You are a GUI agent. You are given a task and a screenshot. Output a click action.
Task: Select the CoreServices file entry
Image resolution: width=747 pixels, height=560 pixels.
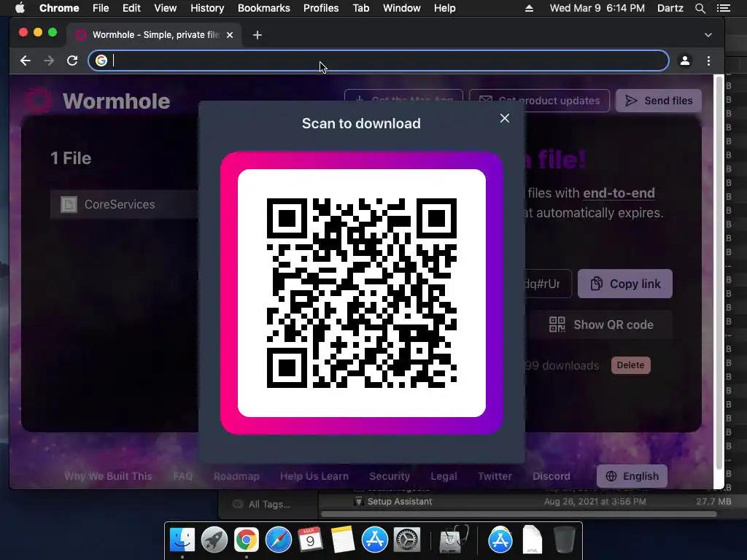(124, 204)
